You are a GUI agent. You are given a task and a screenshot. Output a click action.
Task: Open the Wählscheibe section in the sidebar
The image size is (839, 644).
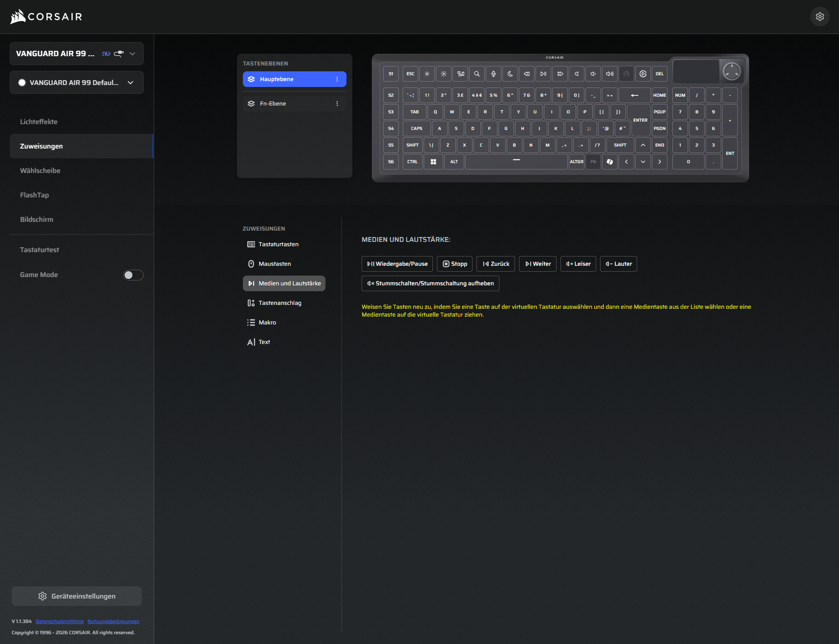point(40,171)
